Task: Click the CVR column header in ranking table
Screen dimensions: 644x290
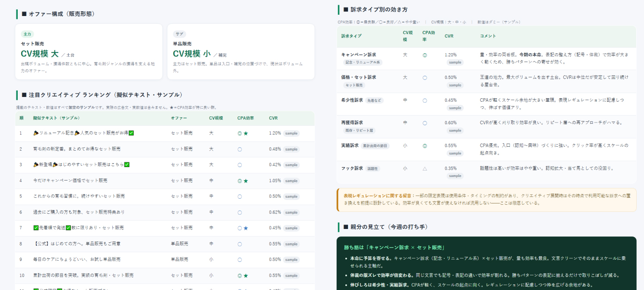Action: [273, 118]
